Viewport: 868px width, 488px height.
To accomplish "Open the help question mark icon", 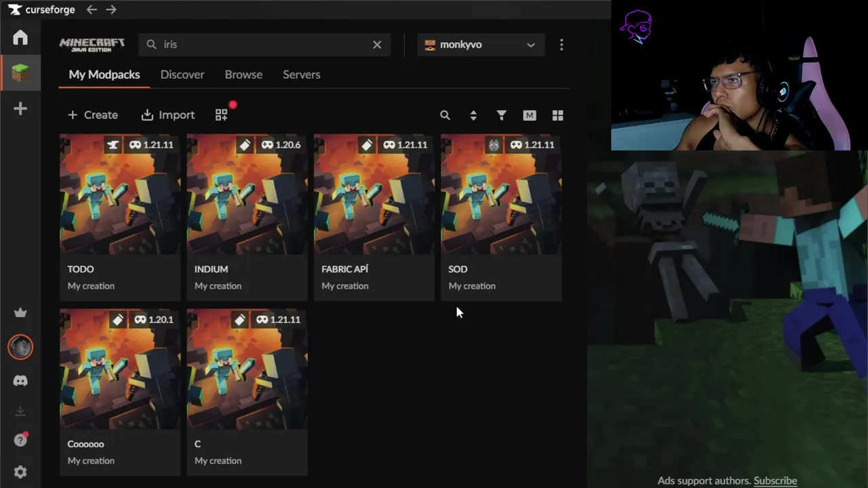I will tap(20, 440).
